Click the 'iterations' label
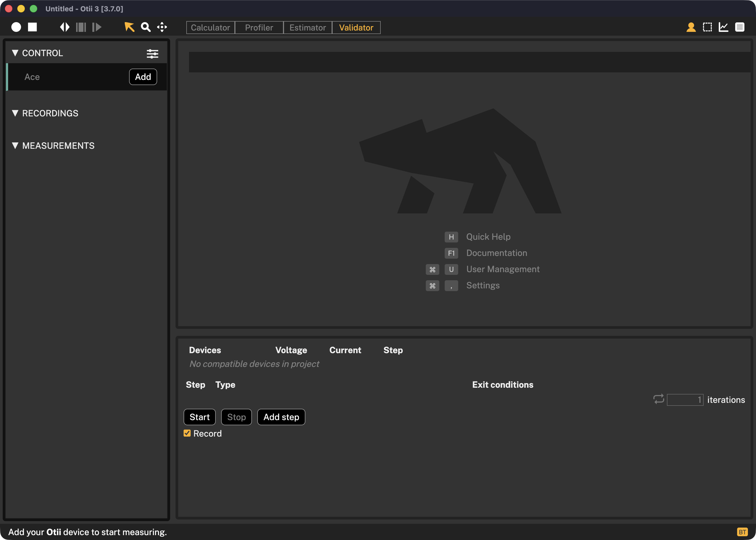 click(726, 400)
